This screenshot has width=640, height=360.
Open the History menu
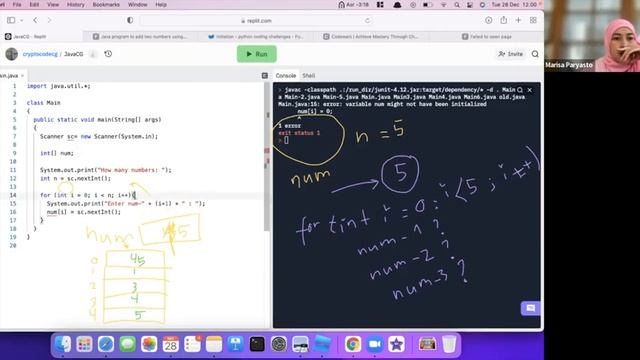(x=76, y=4)
